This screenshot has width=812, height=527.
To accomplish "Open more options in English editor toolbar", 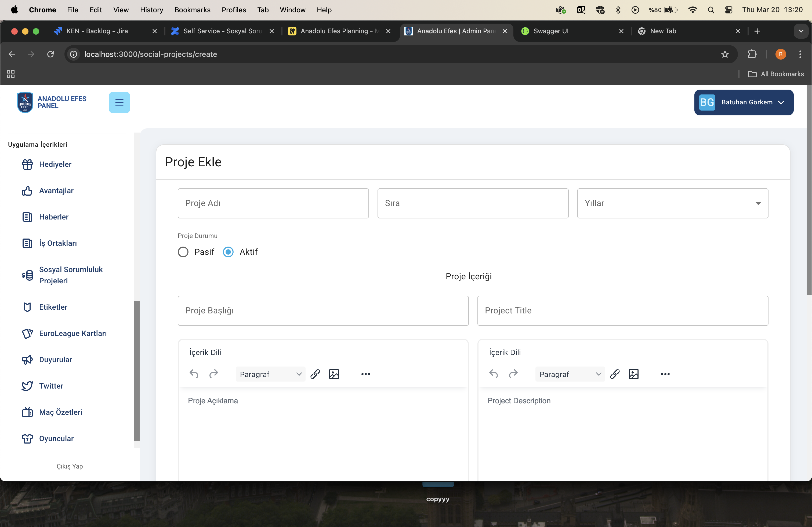I will 665,374.
